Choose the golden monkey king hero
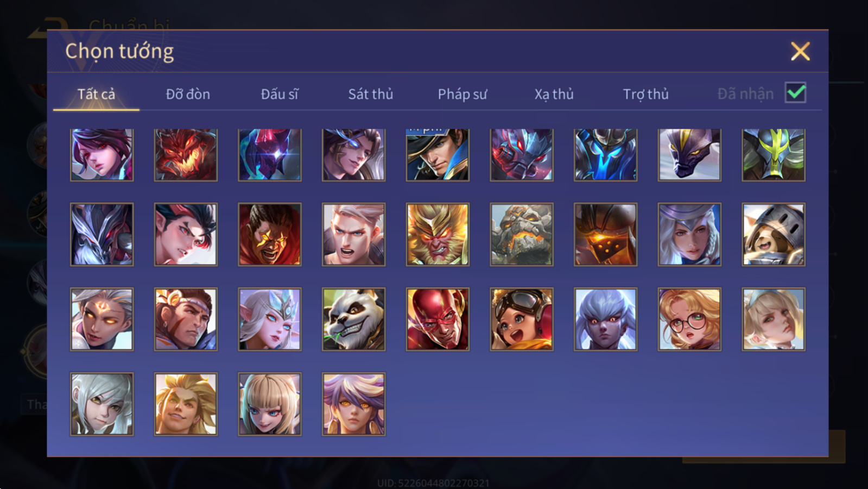 tap(438, 235)
